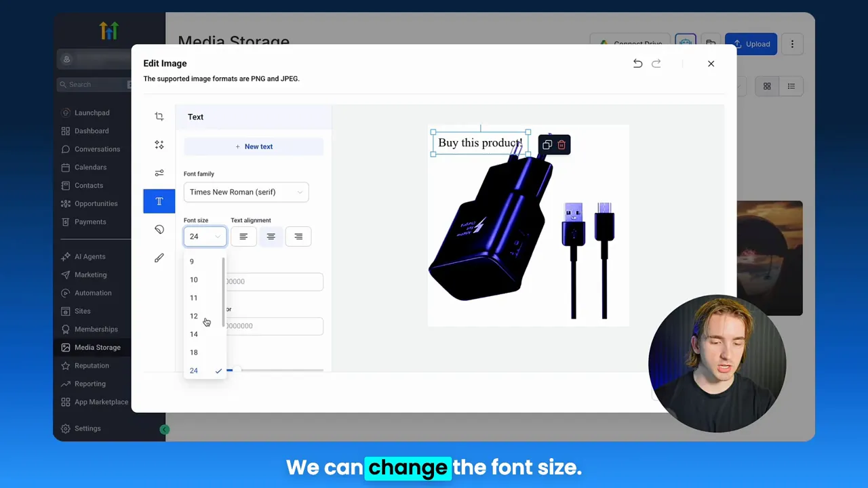Select the crop tool in Edit Image
This screenshot has width=868, height=488.
coord(159,117)
